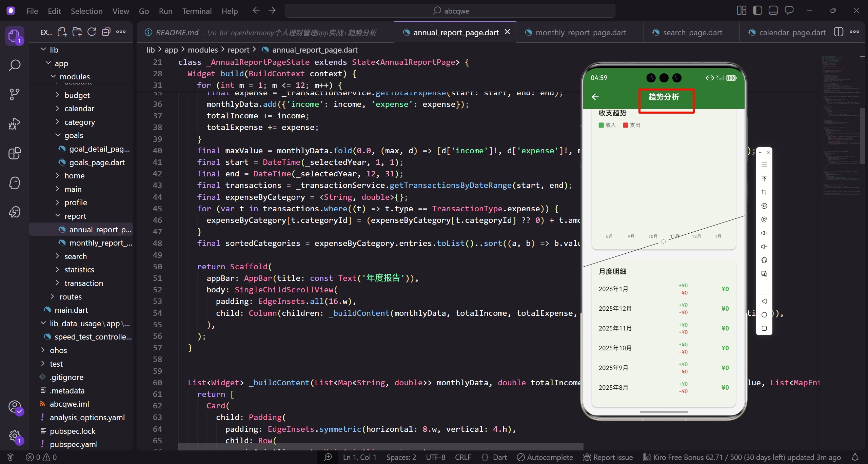
Task: Click the New File icon in explorer
Action: click(62, 32)
